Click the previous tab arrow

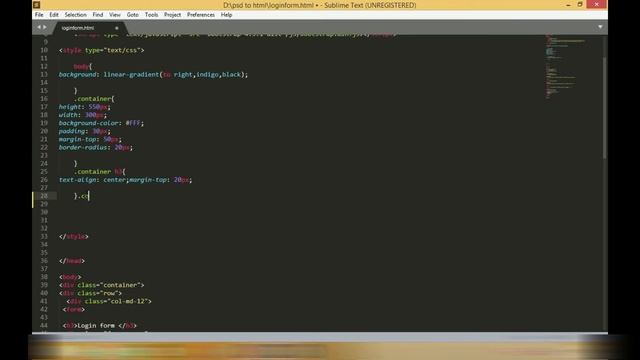point(39,27)
